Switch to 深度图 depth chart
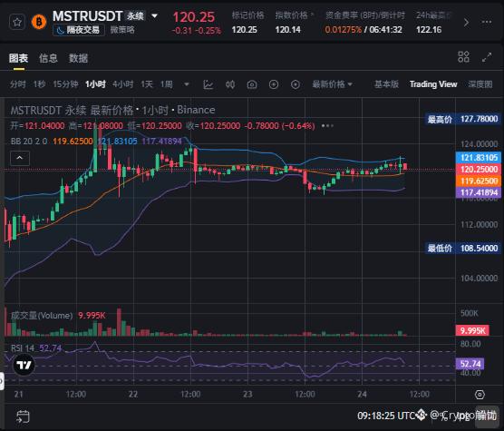Screen dimensions: 504x431 [x=480, y=84]
